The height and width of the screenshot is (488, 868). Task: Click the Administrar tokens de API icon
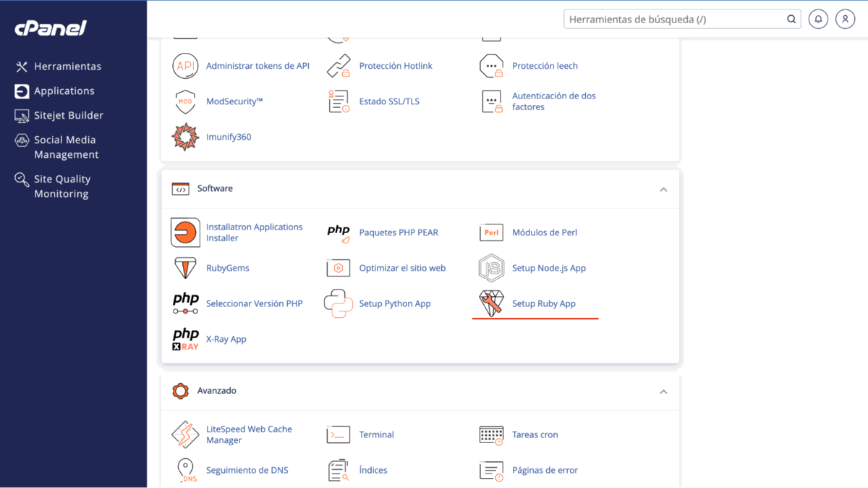(x=185, y=66)
